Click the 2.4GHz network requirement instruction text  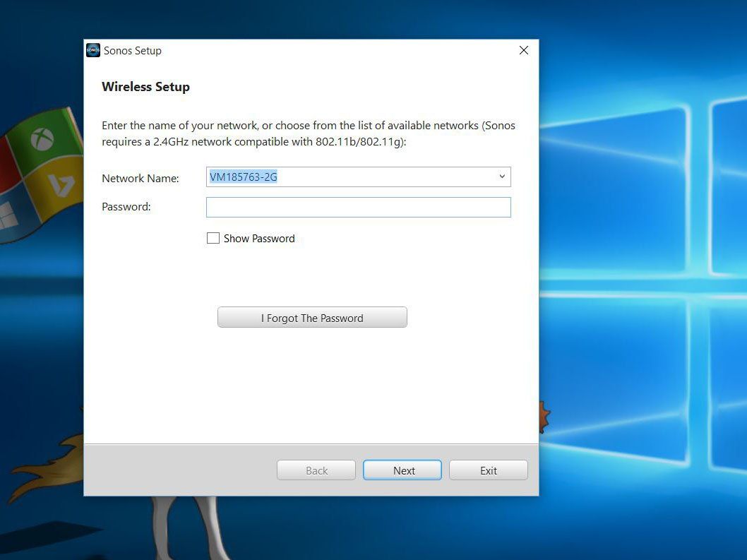pos(309,133)
